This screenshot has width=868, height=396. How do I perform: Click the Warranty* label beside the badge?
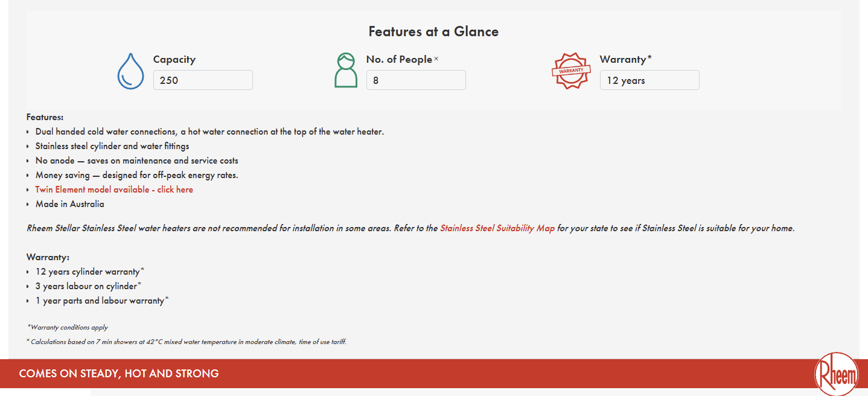(x=626, y=59)
